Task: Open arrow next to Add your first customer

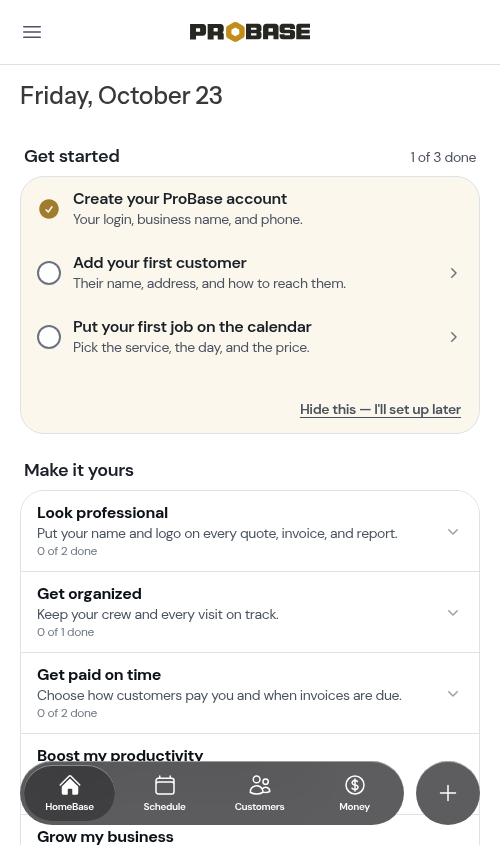Action: [x=454, y=273]
